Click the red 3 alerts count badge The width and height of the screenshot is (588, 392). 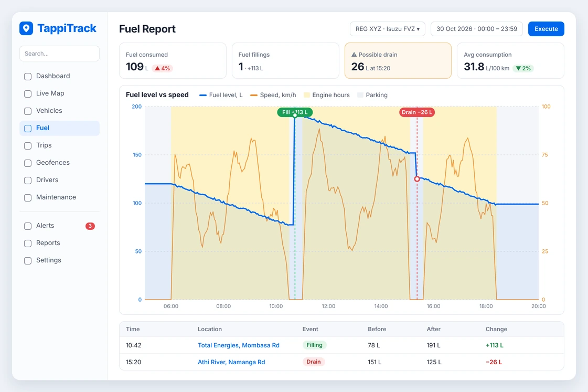[90, 226]
